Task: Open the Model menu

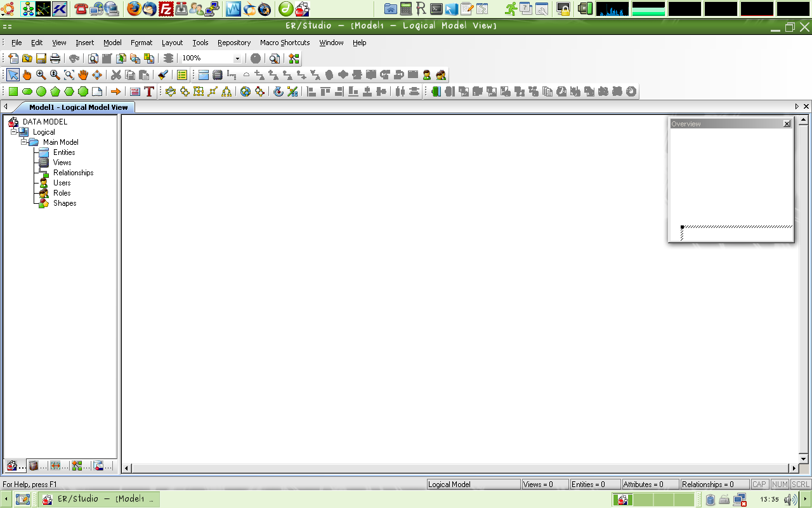Action: point(112,43)
